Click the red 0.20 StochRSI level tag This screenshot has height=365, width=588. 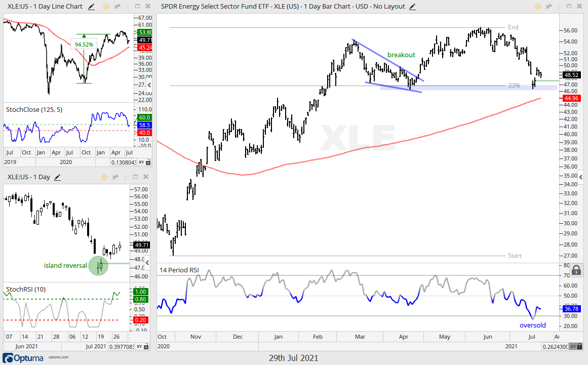(141, 319)
